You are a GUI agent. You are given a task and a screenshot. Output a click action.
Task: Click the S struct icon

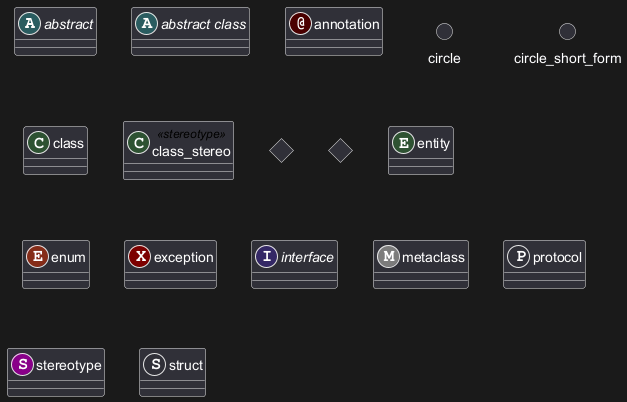(155, 365)
